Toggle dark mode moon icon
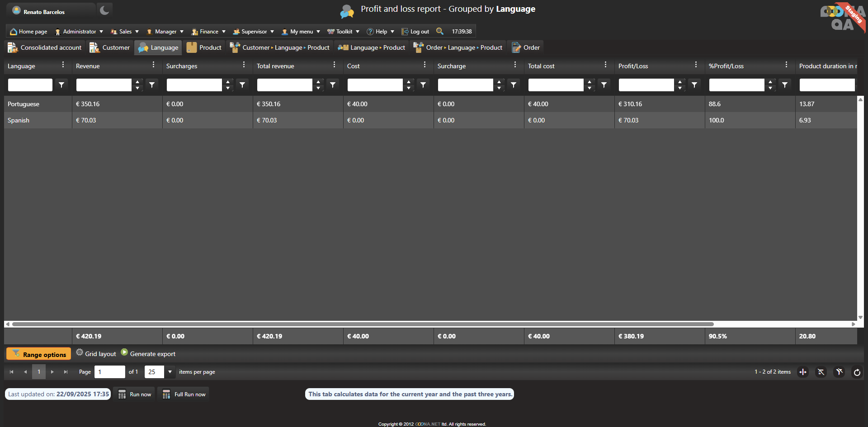868x427 pixels. point(104,10)
